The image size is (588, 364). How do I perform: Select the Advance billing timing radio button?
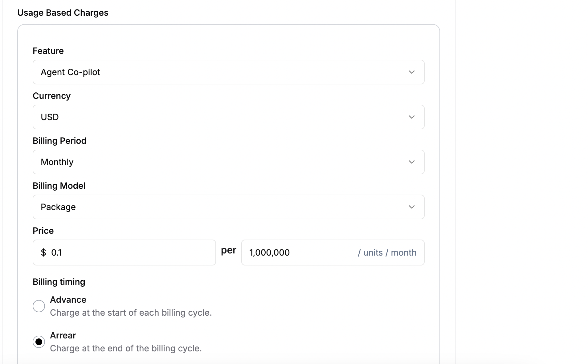[x=39, y=306]
